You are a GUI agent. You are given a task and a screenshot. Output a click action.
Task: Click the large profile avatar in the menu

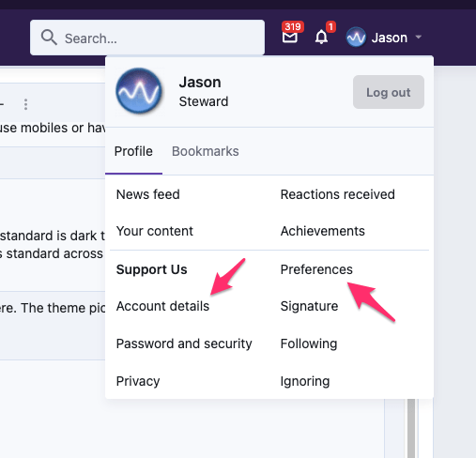coord(139,91)
